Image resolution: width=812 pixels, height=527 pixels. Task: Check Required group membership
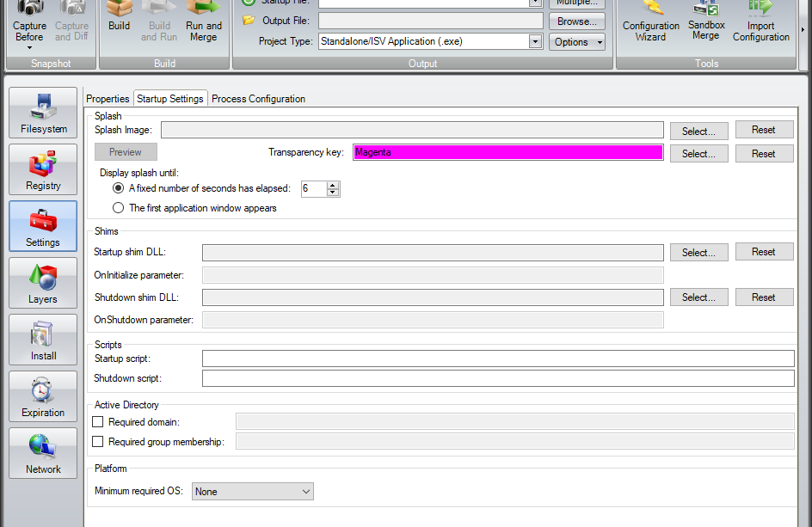point(97,441)
